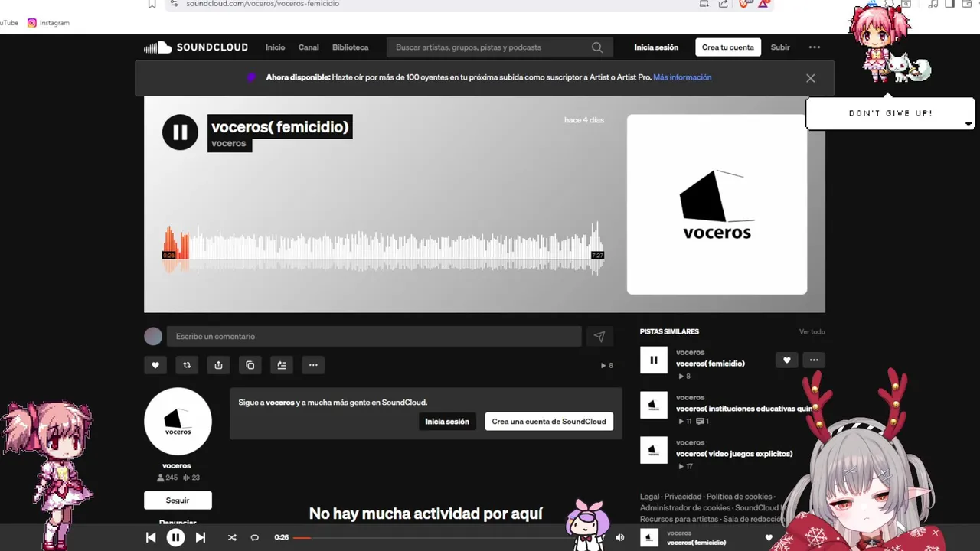Open Ver todo for similar tracks

click(x=812, y=332)
